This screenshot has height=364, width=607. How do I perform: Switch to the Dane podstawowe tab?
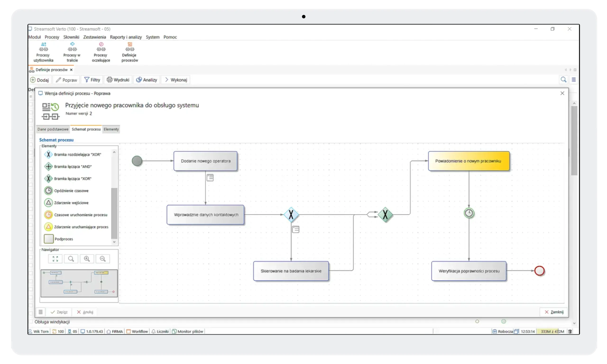[x=53, y=129]
